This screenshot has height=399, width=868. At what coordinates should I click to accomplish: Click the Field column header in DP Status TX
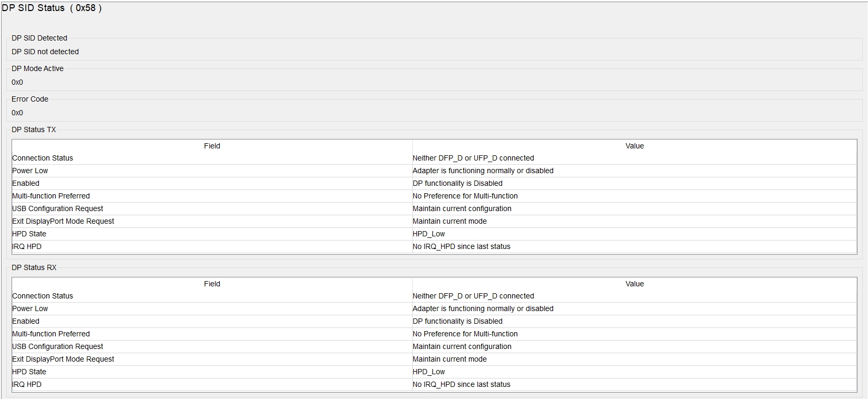[x=212, y=146]
